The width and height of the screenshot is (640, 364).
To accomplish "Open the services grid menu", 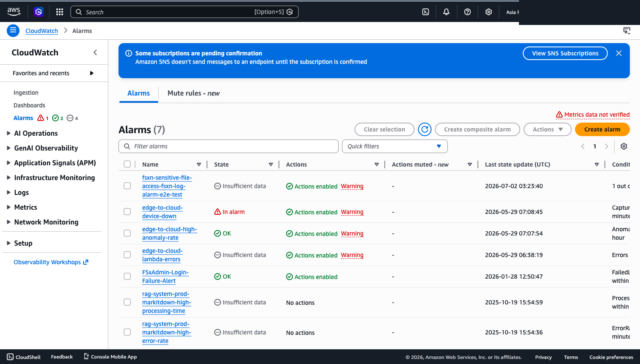I will click(x=60, y=12).
